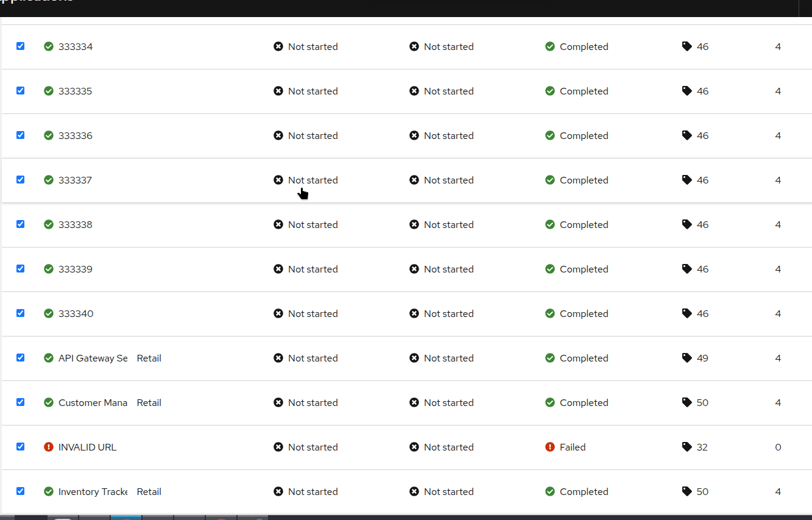Click the green check icon beside 333336
Image resolution: width=812 pixels, height=520 pixels.
tap(49, 135)
